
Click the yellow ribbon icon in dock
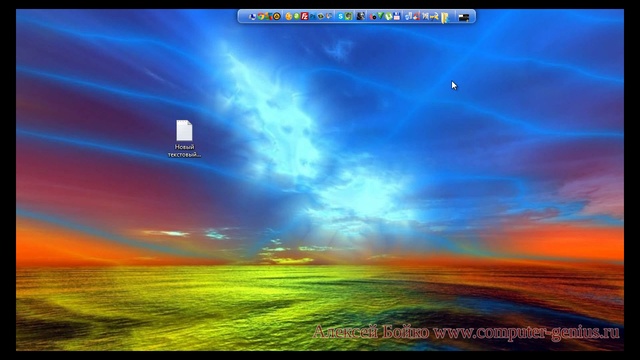[x=444, y=17]
